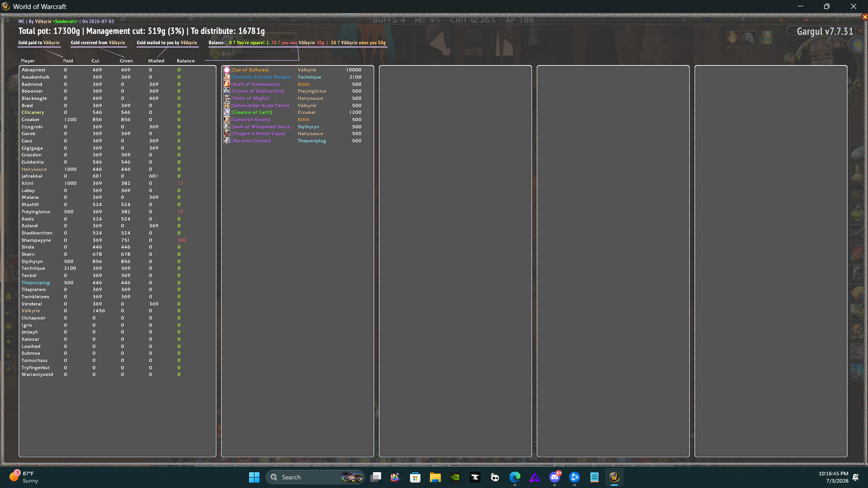Open the weather widget showing 87°F Sunny
The image size is (868, 488).
(x=24, y=477)
